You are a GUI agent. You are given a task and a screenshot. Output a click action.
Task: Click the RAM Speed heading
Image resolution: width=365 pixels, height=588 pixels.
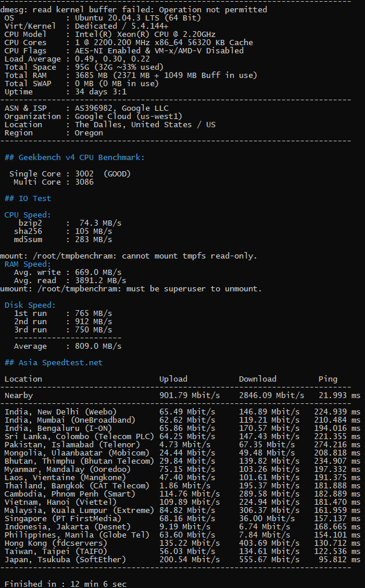pos(28,265)
